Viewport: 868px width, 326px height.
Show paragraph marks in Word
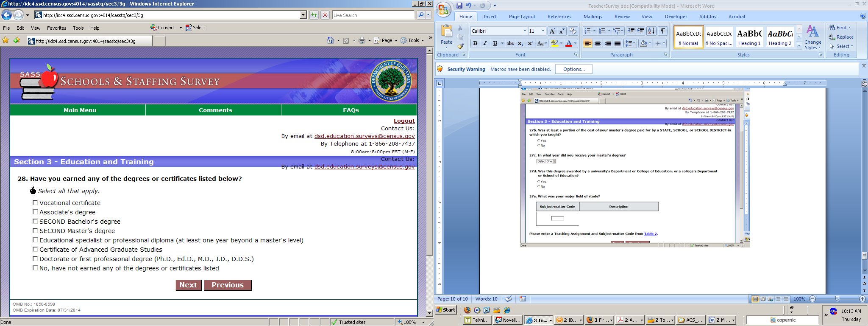(663, 31)
